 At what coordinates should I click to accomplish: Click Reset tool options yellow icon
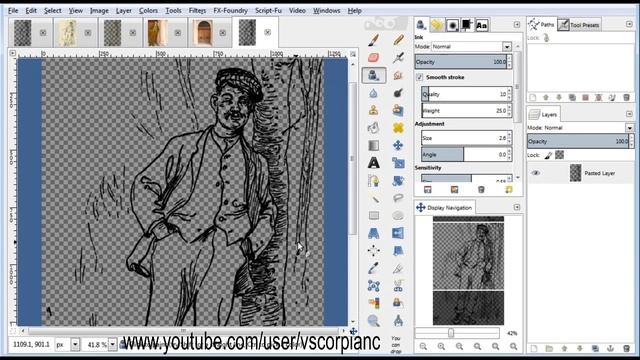click(509, 190)
